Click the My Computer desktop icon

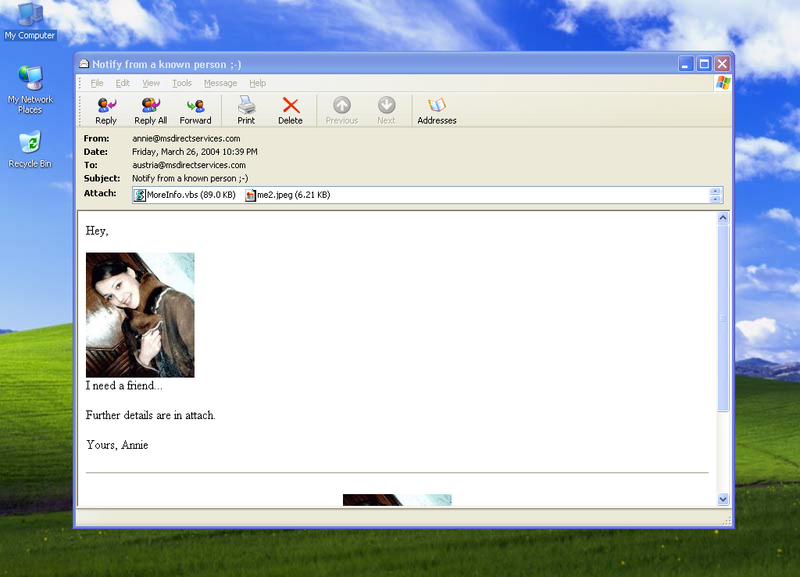[30, 21]
